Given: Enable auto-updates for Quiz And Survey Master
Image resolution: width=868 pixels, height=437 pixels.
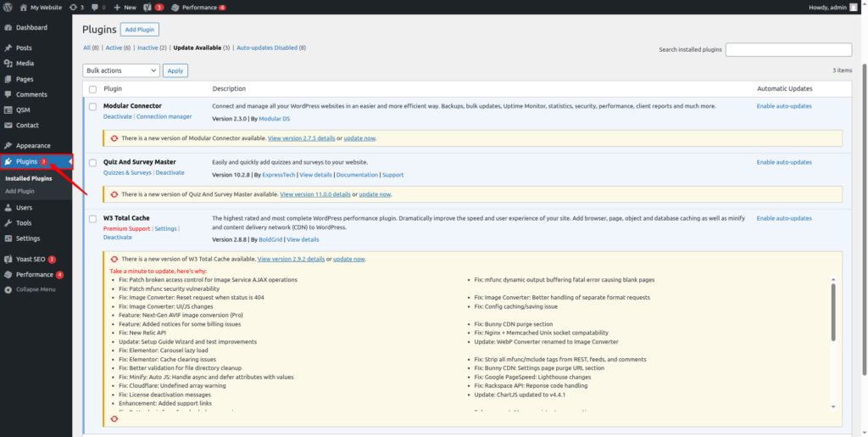Looking at the screenshot, I should [x=784, y=162].
